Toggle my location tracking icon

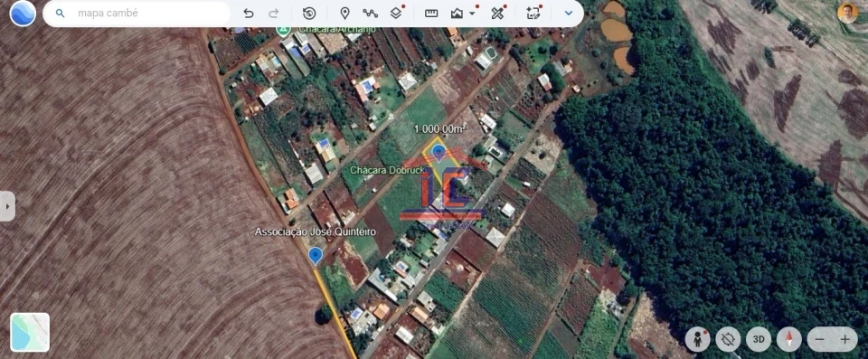[x=728, y=339]
